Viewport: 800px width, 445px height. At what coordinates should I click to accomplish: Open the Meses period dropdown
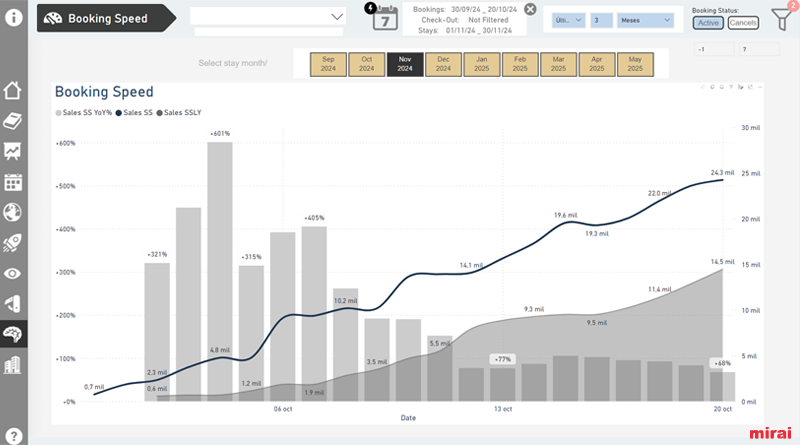coord(645,20)
